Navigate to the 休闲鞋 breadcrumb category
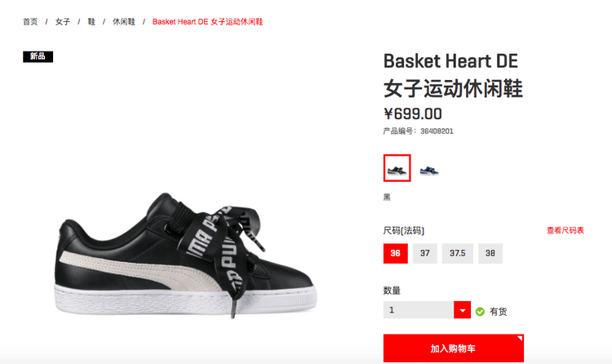The height and width of the screenshot is (364, 612). (124, 22)
